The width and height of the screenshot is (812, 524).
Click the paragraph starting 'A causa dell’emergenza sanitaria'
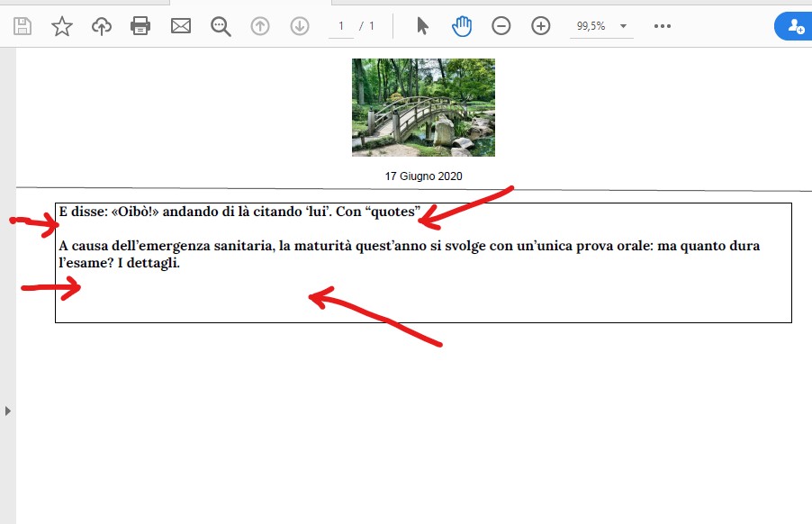(x=409, y=254)
